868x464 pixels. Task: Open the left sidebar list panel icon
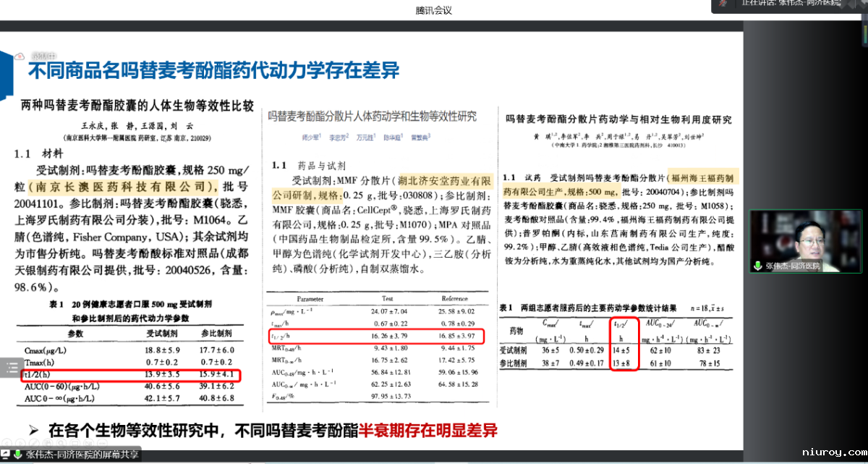[x=11, y=367]
